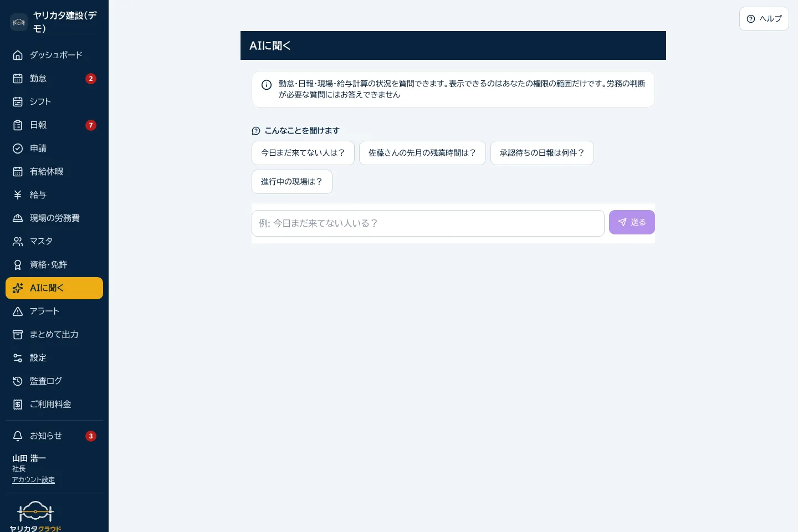This screenshot has height=532, width=798.
Task: Pick 承認待ちの日報は何件？ suggestion chip
Action: point(542,153)
